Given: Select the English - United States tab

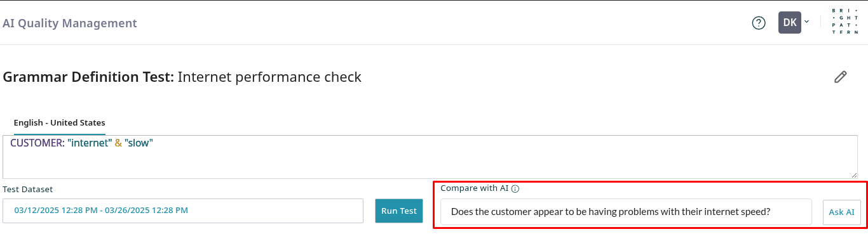Looking at the screenshot, I should pos(60,123).
